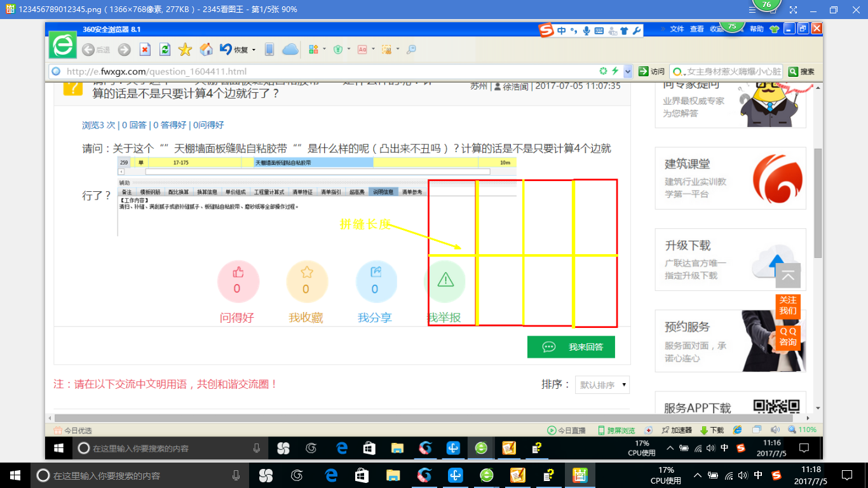Select the 说明信息 tab in embedded image

point(383,192)
